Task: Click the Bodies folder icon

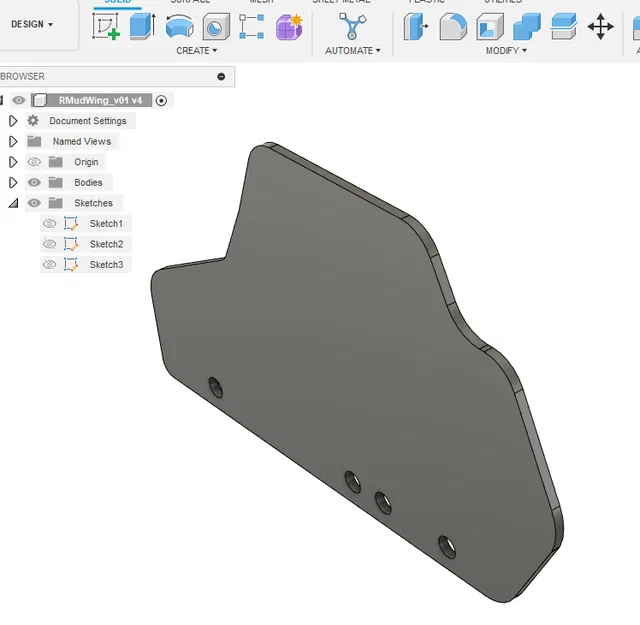Action: pos(56,182)
